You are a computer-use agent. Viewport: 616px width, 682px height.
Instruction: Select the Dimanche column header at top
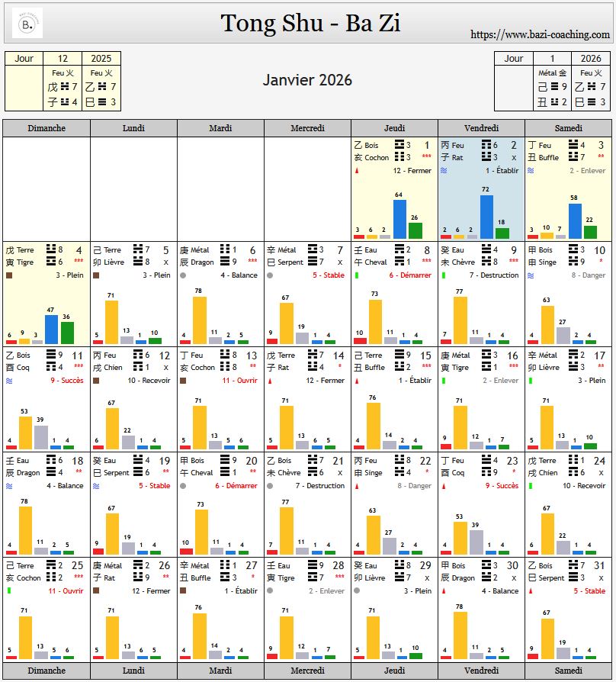[47, 128]
